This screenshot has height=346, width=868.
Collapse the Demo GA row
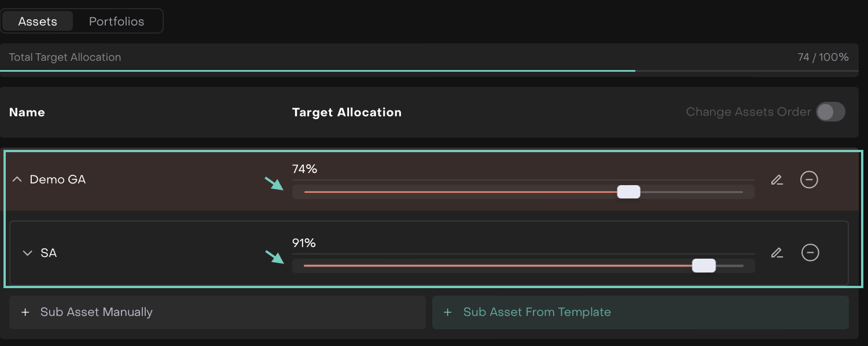tap(17, 180)
